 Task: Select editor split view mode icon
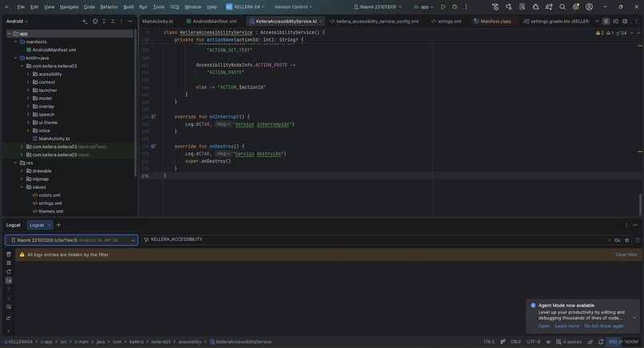coord(615,22)
